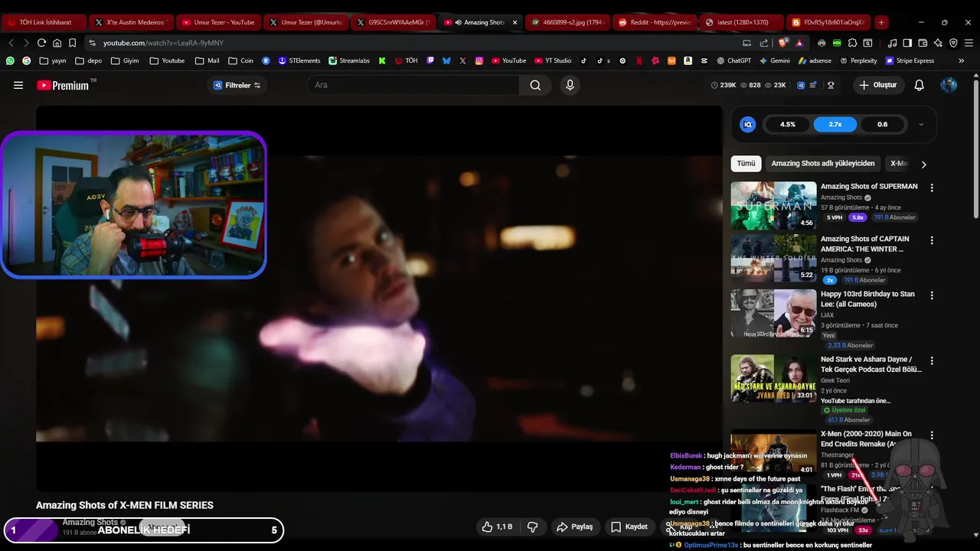Open the ChatGPT bookmark

click(x=733, y=60)
